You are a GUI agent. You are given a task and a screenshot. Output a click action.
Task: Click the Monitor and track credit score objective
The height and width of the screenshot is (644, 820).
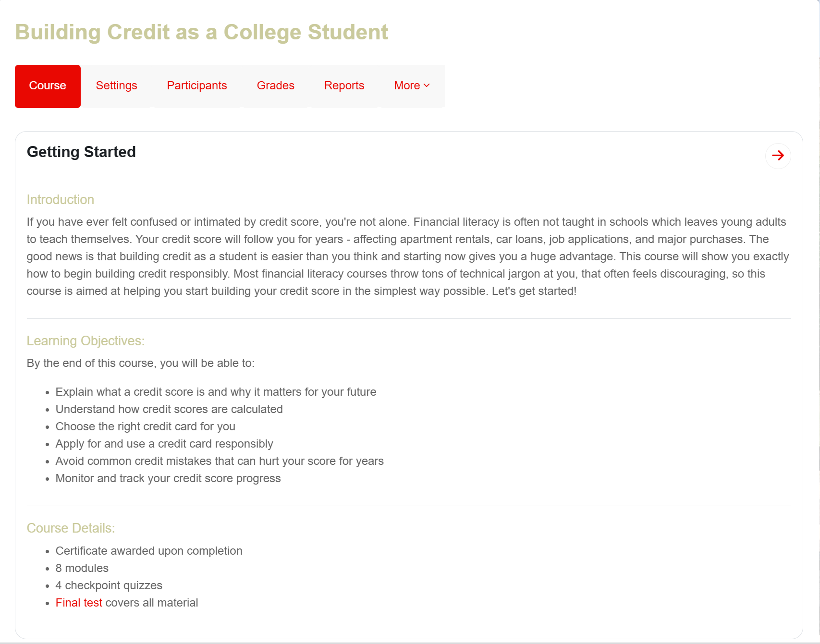[168, 478]
